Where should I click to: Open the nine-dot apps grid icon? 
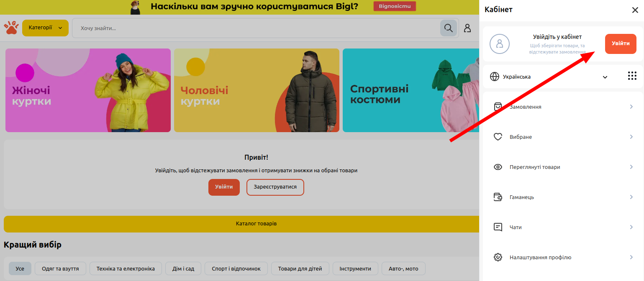(632, 76)
